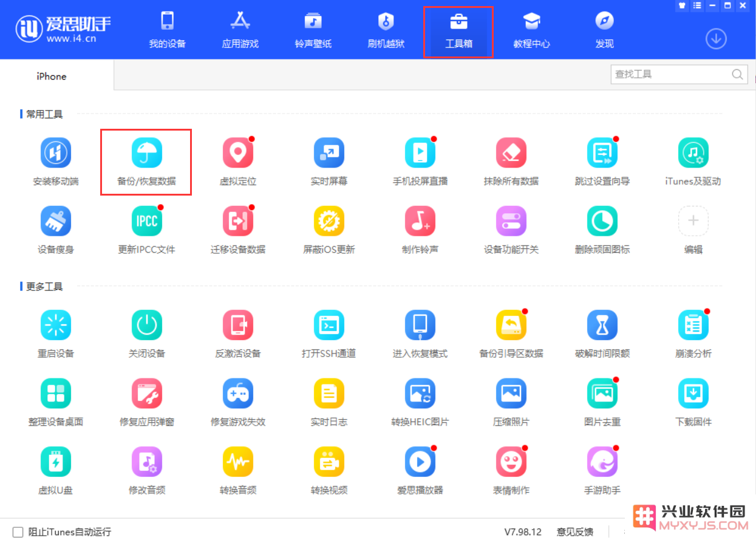Launch 爱思播放器
The height and width of the screenshot is (540, 756).
click(x=420, y=471)
